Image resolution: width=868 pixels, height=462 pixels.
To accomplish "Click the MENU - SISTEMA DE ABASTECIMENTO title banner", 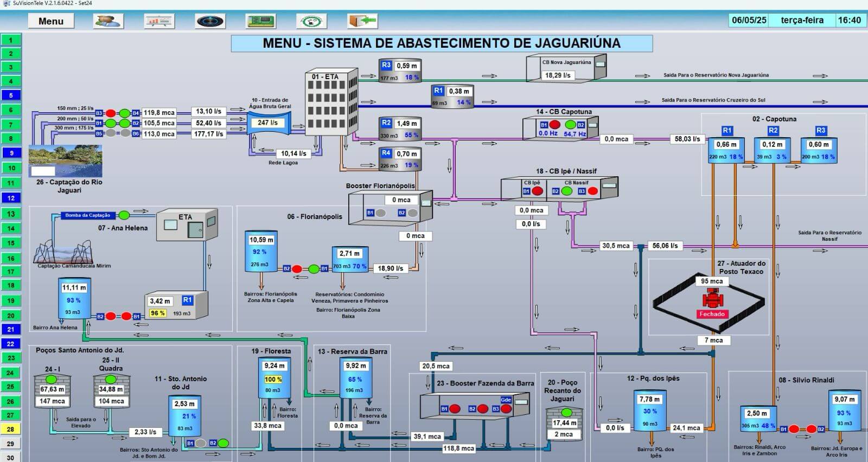I will (x=442, y=43).
